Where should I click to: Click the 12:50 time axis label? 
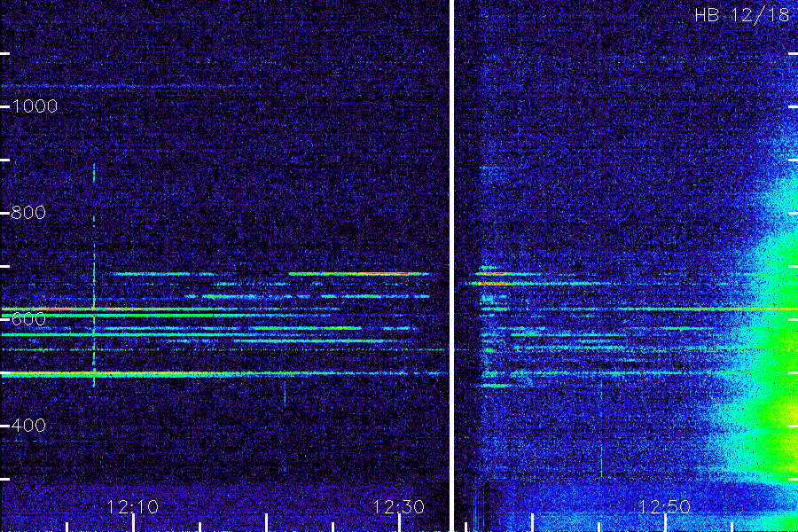[x=664, y=507]
